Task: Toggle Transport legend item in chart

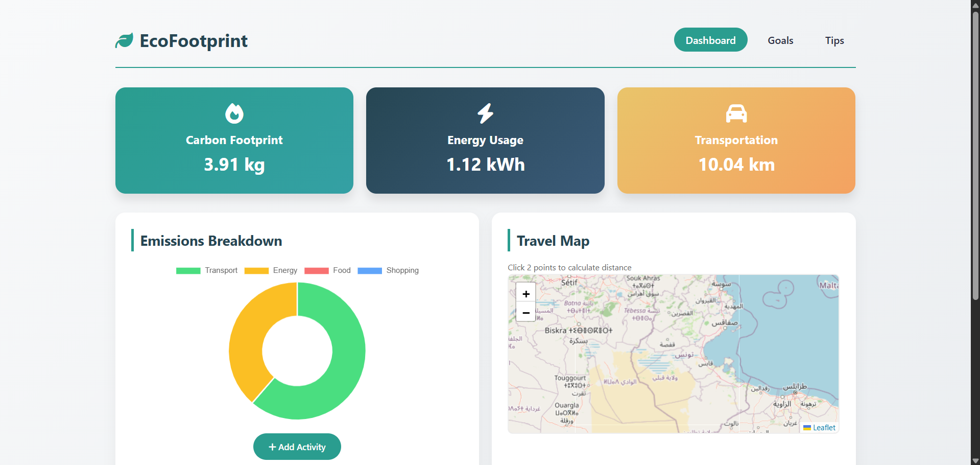Action: tap(207, 270)
